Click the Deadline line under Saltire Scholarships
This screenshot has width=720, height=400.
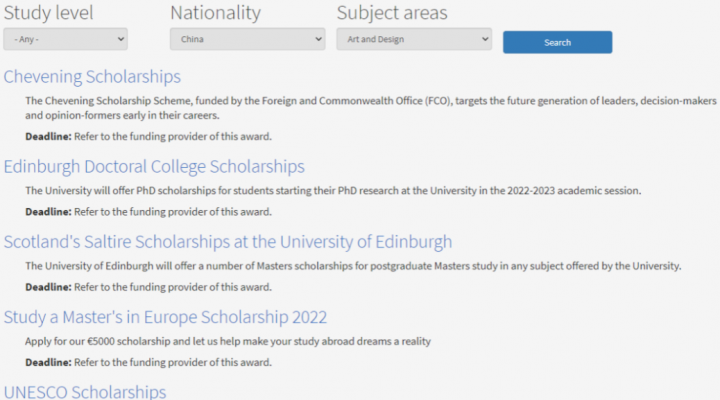[148, 287]
